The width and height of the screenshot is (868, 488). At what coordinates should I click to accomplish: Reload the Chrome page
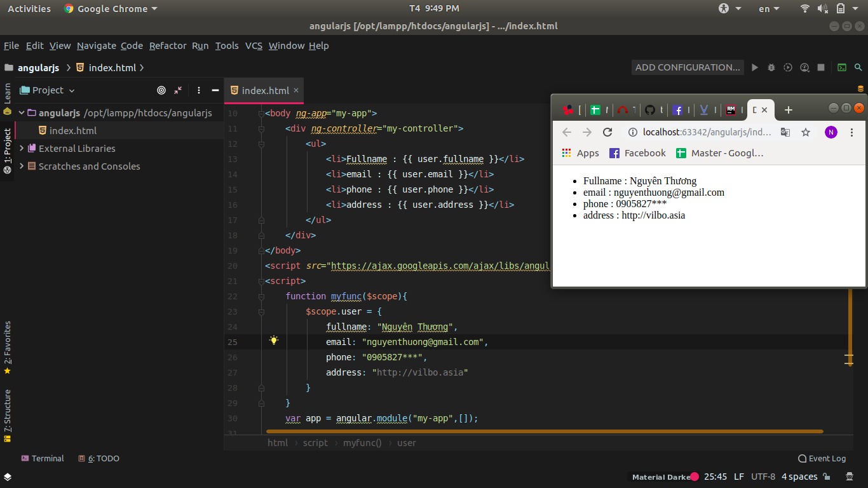(607, 132)
